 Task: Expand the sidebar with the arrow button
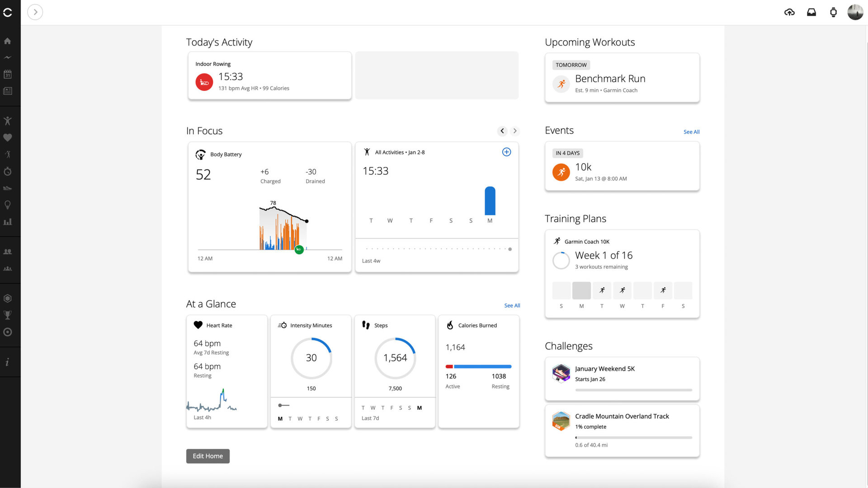[35, 12]
